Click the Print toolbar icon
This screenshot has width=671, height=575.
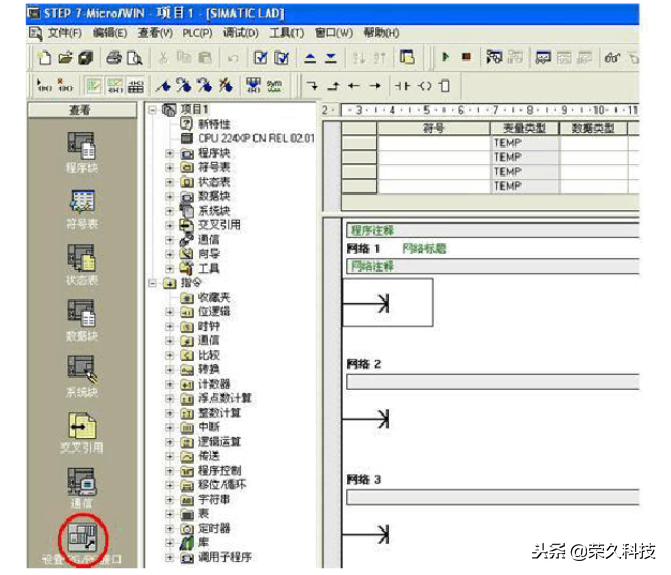click(114, 58)
